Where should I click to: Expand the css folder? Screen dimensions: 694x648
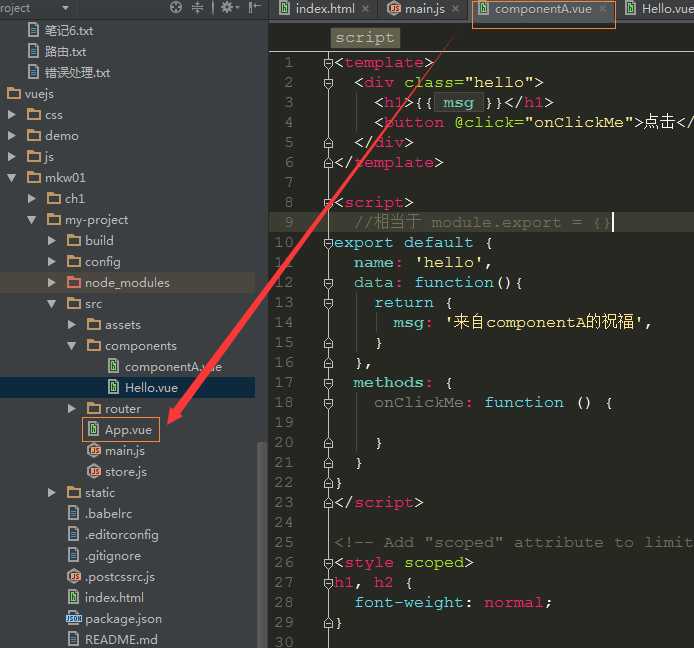(12, 115)
